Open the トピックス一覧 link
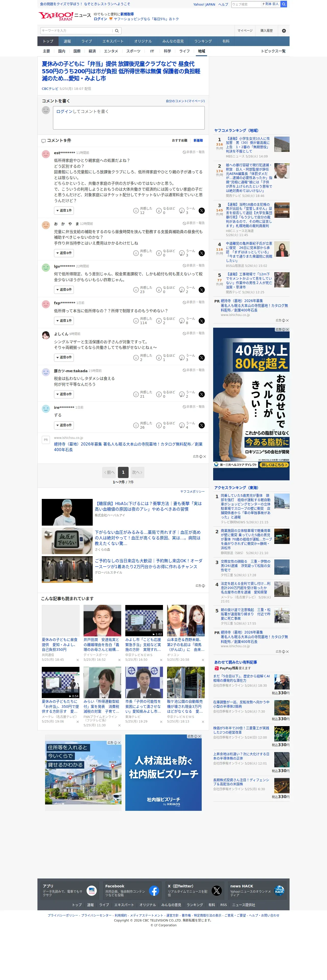This screenshot has width=327, height=980. [x=273, y=51]
